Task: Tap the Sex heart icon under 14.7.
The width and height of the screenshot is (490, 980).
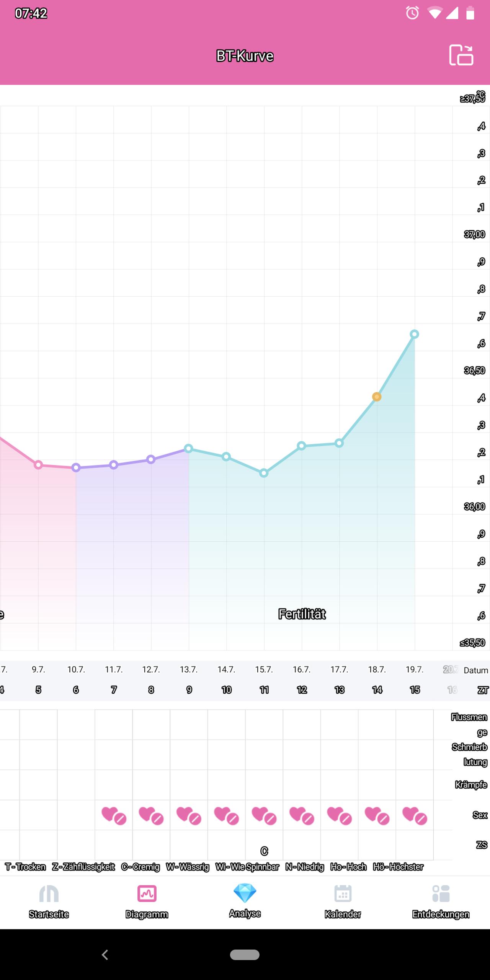Action: [x=226, y=816]
